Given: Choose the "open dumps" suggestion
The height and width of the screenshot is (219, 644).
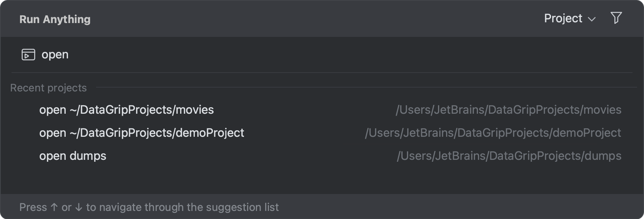Looking at the screenshot, I should coord(322,156).
